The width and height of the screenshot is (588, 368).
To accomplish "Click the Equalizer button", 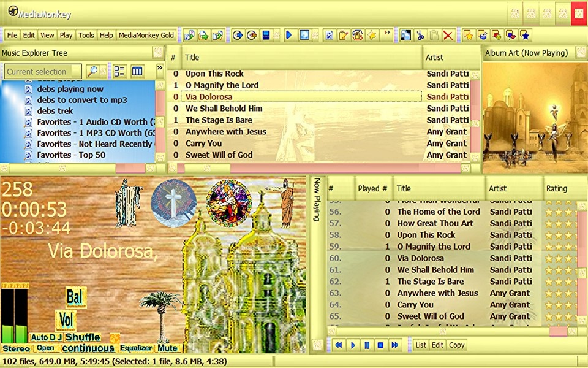I will 135,348.
